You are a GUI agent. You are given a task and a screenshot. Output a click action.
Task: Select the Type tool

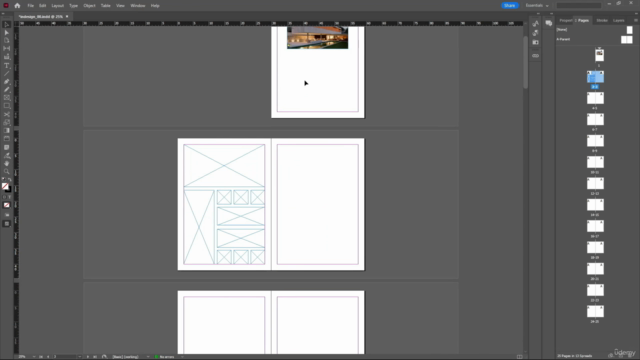coord(7,65)
